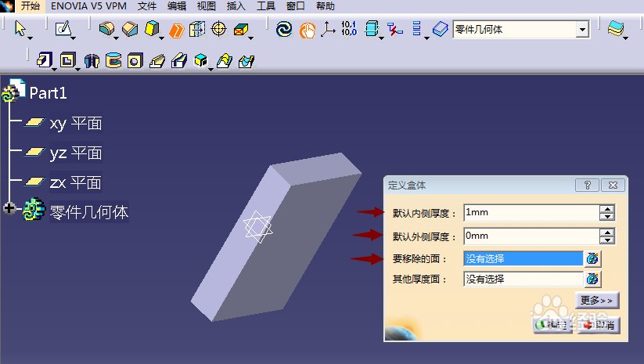Screen dimensions: 644x364
Task: Create an Axis System with the axis icon
Action: click(x=328, y=29)
